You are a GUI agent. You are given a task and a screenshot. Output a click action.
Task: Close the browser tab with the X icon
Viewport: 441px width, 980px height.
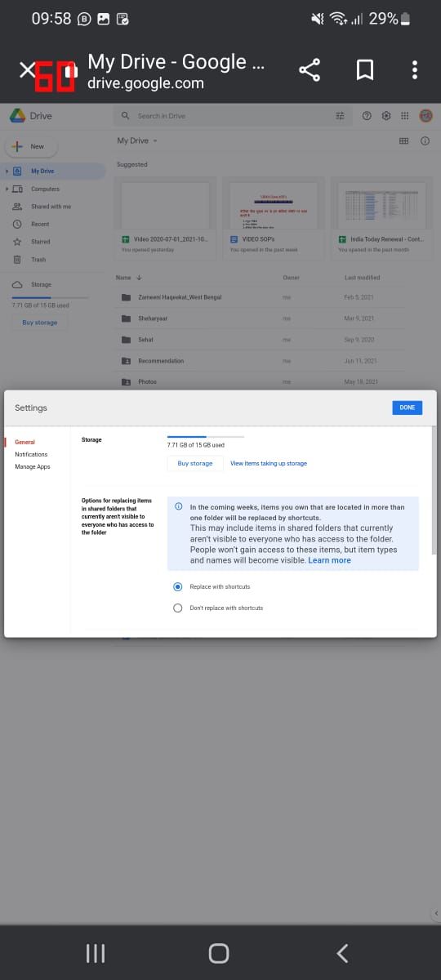27,70
